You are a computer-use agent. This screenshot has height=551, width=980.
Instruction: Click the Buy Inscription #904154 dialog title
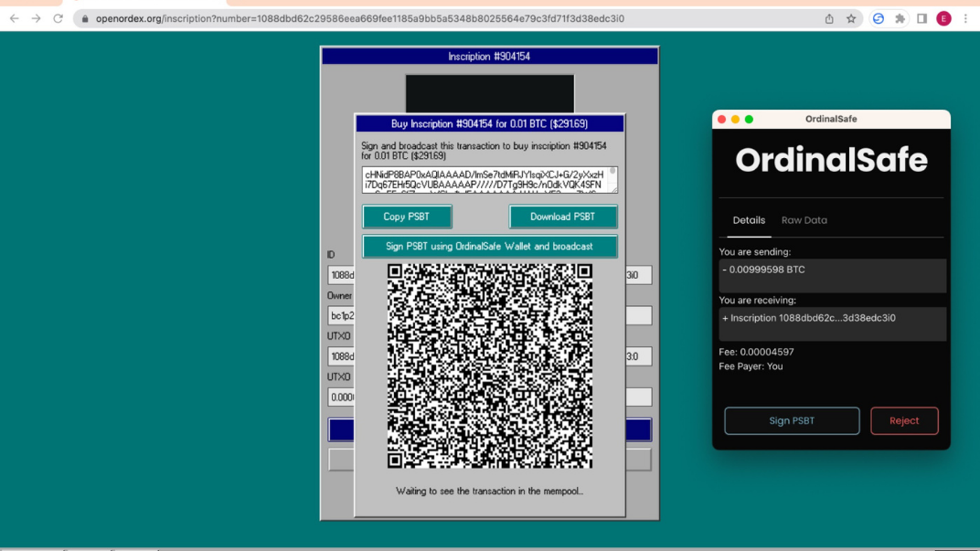[489, 123]
